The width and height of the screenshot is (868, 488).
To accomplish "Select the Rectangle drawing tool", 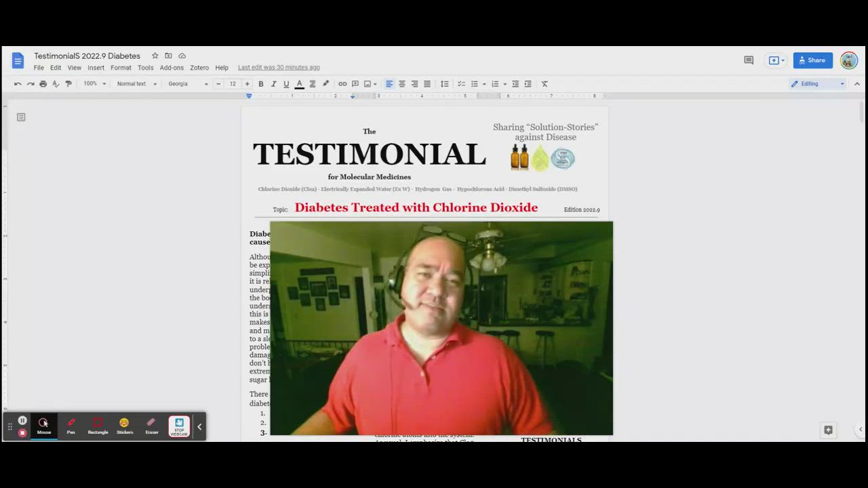I will 98,426.
